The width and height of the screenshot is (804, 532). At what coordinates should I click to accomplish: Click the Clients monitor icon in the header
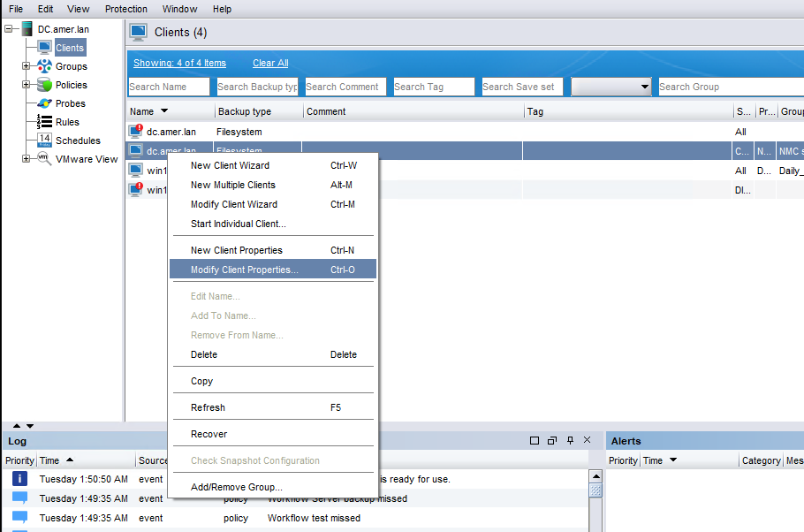coord(138,32)
